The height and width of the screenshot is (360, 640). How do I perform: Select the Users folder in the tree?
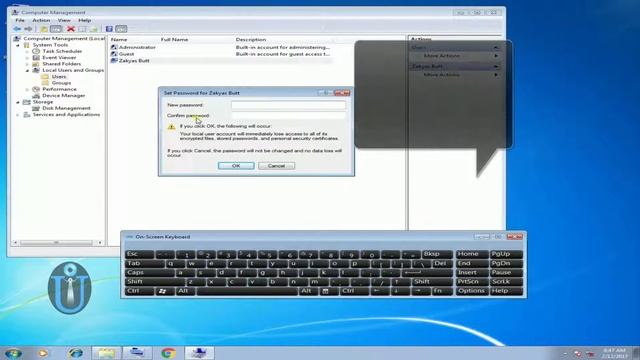(x=59, y=76)
